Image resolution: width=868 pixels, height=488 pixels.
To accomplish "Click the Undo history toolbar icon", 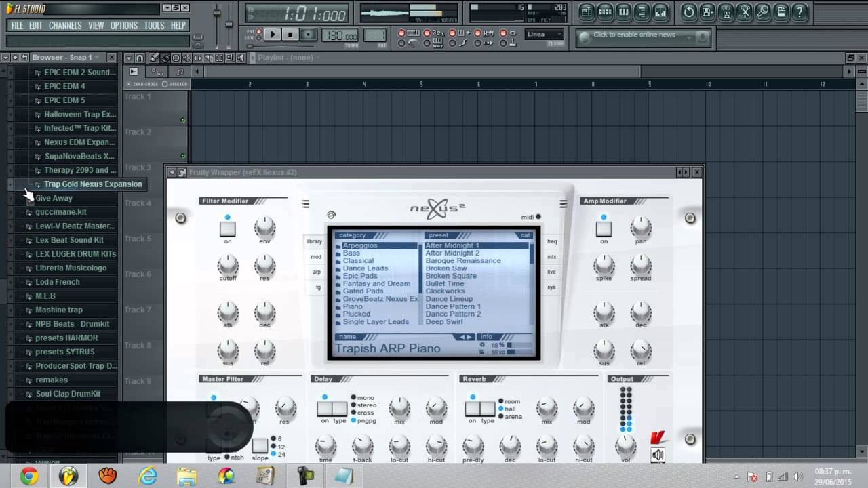I will (x=689, y=12).
